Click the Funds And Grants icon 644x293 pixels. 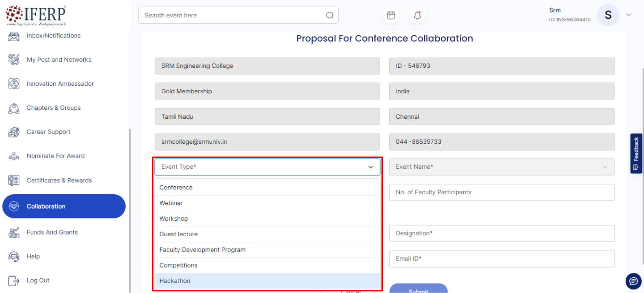pos(14,232)
